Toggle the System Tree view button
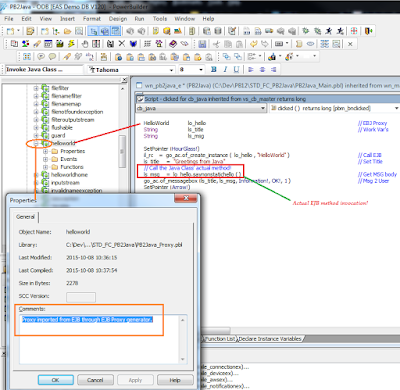 pos(94,31)
